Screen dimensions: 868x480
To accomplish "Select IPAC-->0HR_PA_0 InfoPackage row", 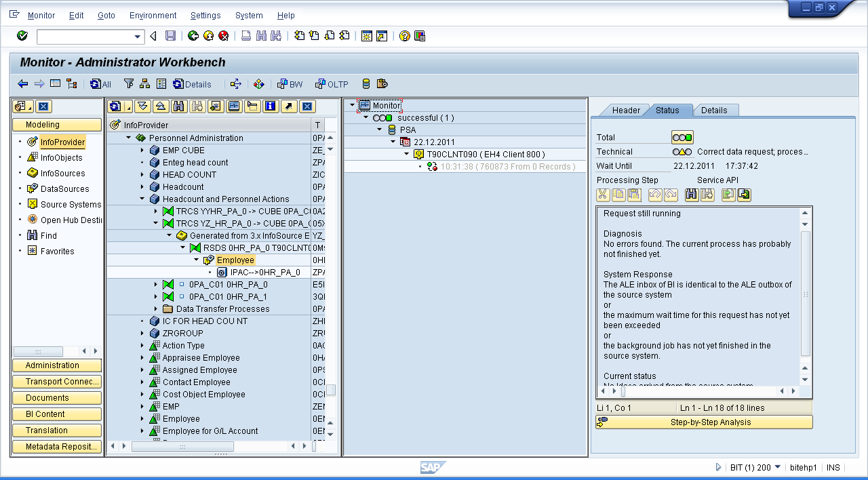I will [x=265, y=273].
